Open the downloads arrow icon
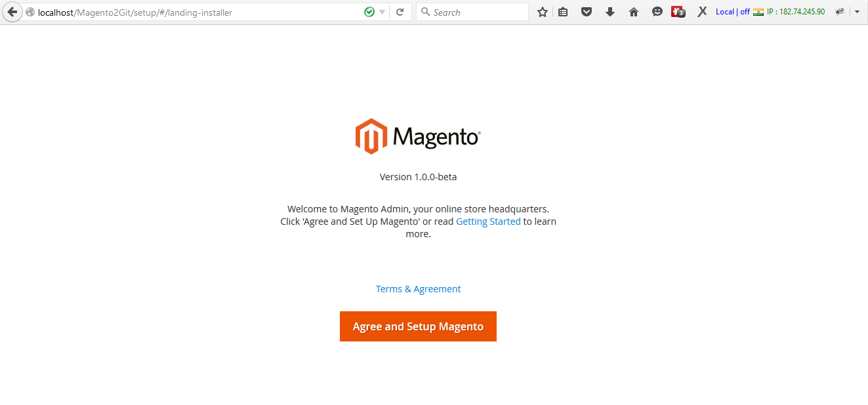Viewport: 868px width, 405px height. 610,12
